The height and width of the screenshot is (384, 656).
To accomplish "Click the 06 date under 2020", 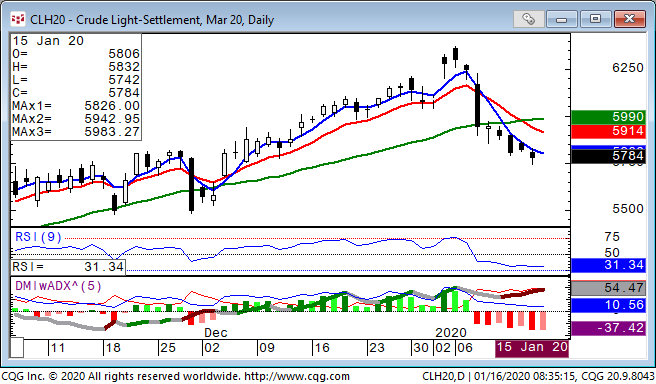I will (465, 348).
